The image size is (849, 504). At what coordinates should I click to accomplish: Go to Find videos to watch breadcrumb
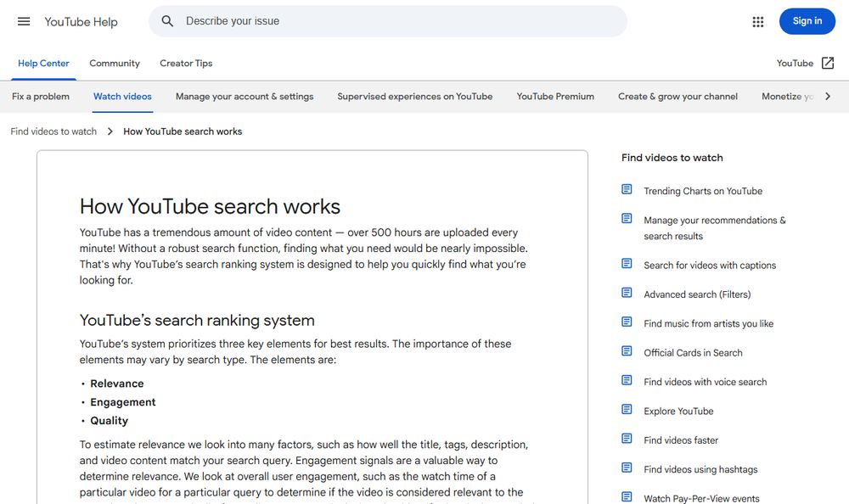pyautogui.click(x=53, y=132)
